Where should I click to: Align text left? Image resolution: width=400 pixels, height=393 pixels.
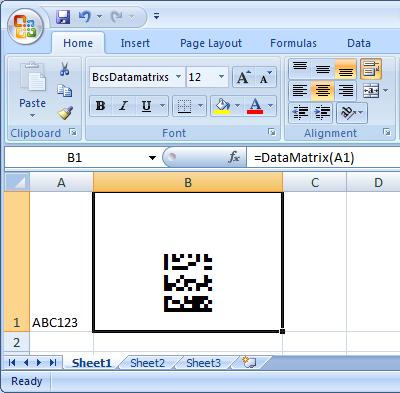(x=300, y=91)
